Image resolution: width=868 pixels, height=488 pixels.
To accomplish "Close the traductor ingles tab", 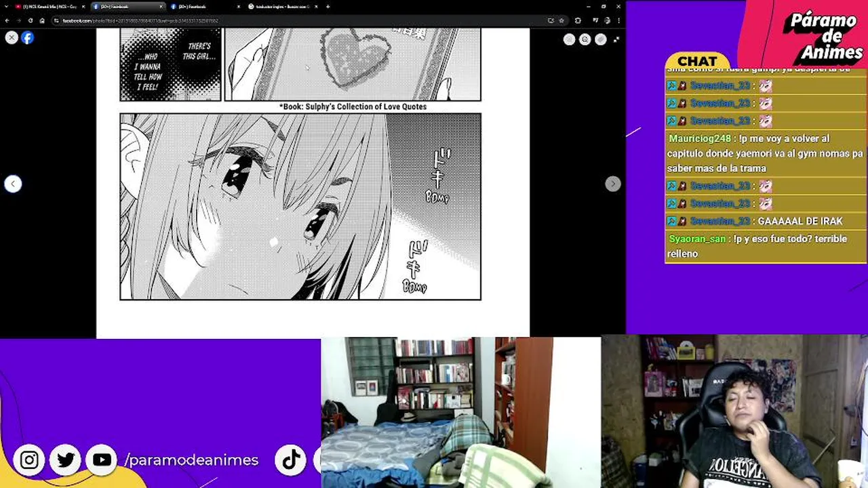I will pos(316,7).
